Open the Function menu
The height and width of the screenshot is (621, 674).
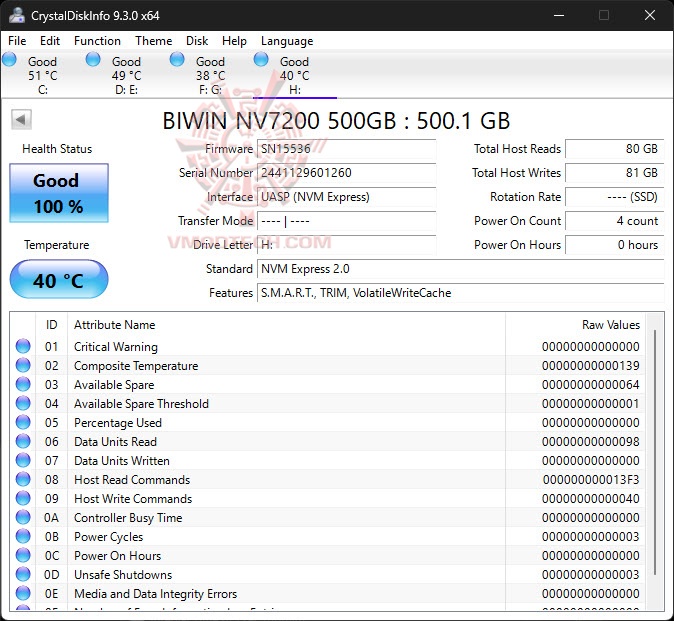coord(97,41)
